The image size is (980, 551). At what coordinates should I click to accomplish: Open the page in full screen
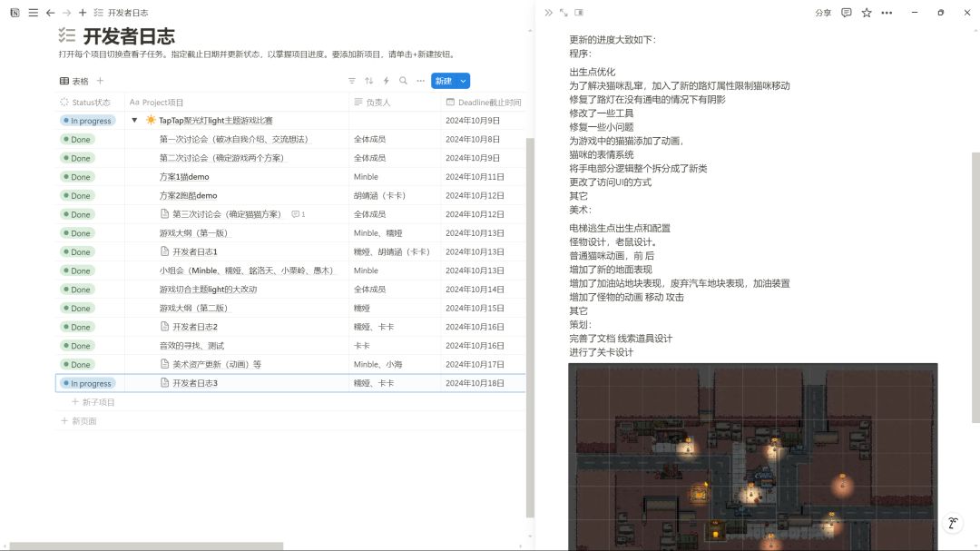(563, 13)
